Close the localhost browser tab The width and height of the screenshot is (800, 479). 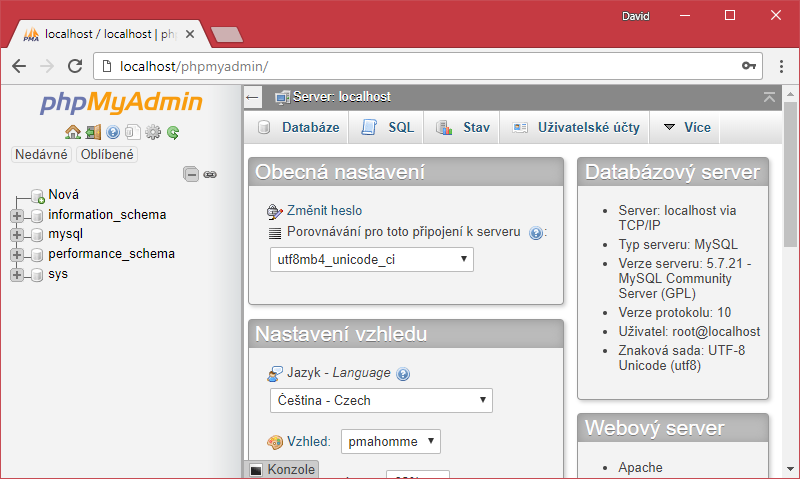pos(190,34)
